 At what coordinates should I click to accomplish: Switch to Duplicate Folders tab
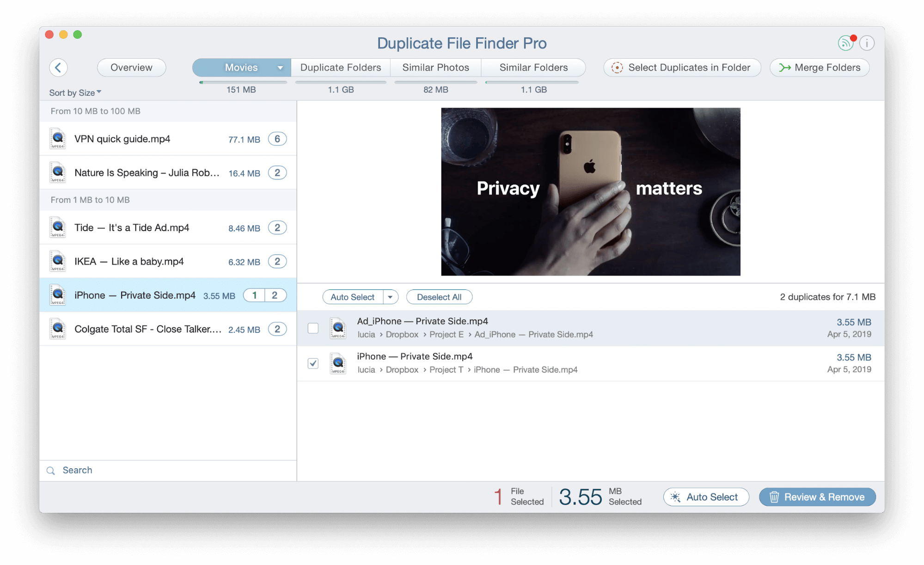pos(341,68)
